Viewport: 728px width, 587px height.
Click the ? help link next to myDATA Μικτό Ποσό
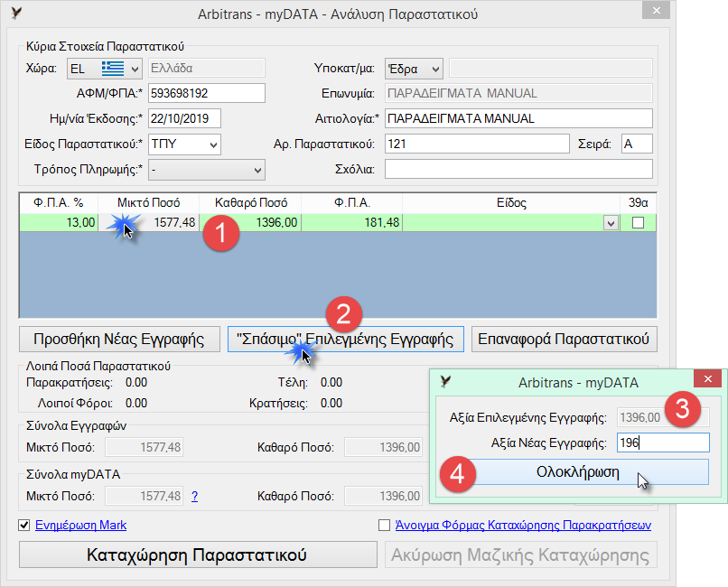coord(194,497)
